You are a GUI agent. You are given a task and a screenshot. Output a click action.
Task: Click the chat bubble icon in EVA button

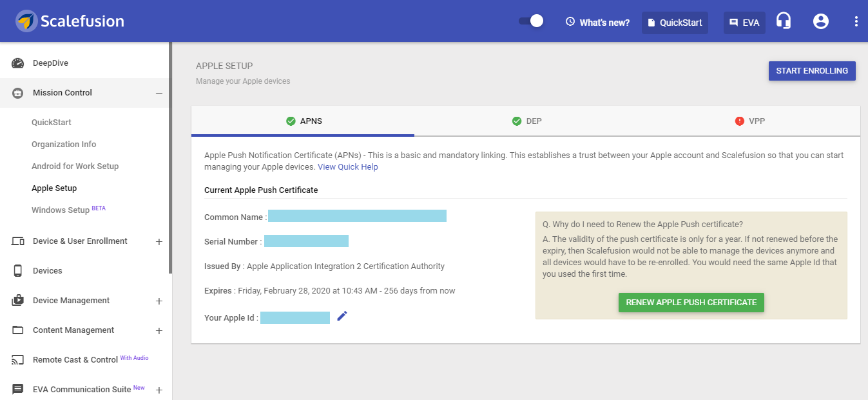click(x=733, y=23)
